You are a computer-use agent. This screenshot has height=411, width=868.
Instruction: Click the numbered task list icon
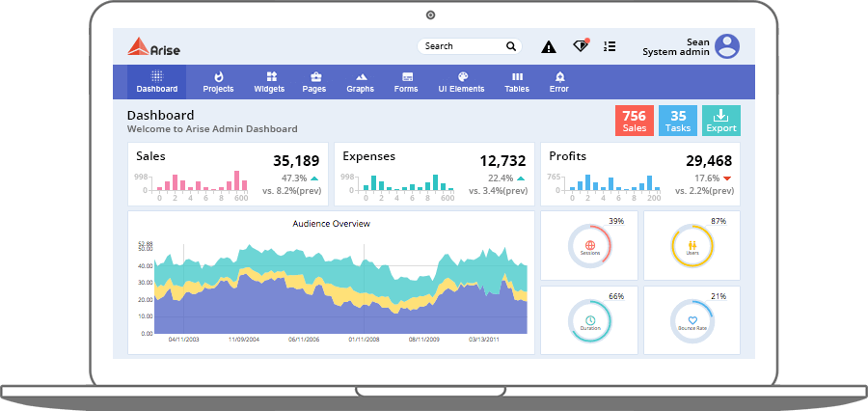point(610,46)
